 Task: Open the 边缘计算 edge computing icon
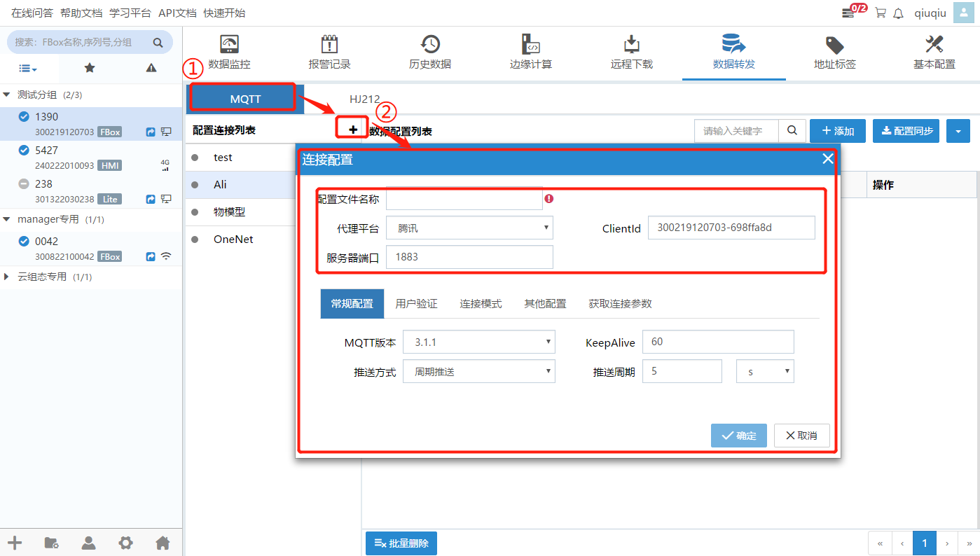(531, 45)
